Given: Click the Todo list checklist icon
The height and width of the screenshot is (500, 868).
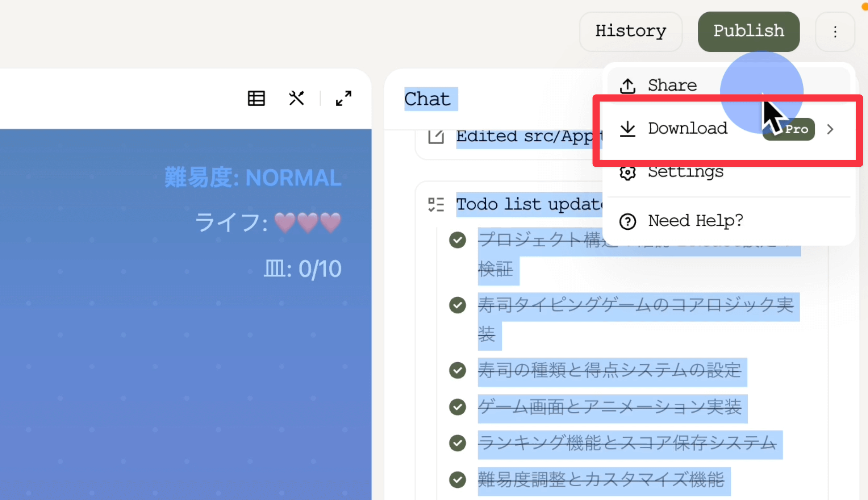Looking at the screenshot, I should (x=436, y=204).
